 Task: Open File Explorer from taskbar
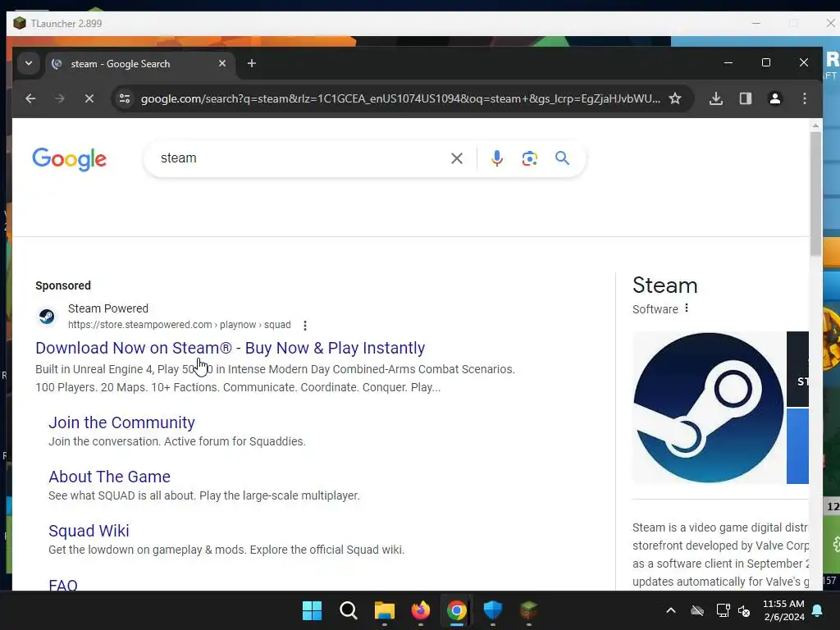[x=384, y=610]
